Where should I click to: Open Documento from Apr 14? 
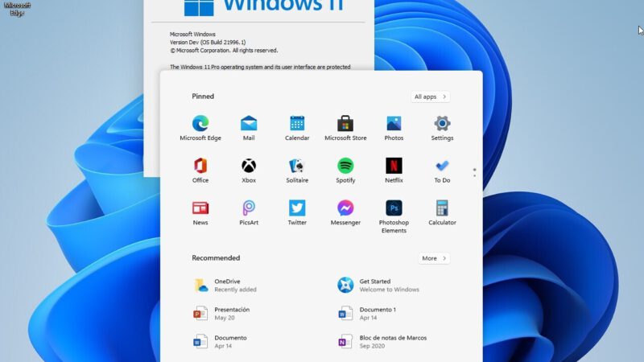click(220, 341)
